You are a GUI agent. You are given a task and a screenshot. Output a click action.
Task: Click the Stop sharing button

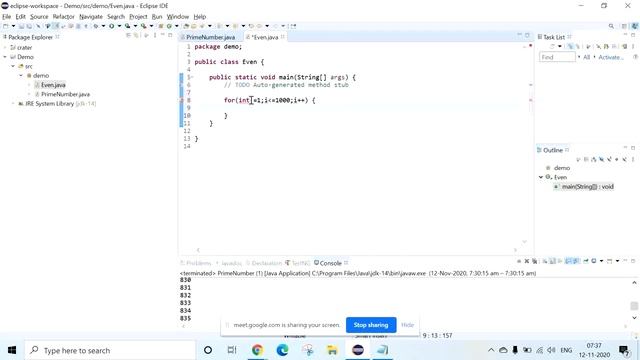(x=371, y=325)
